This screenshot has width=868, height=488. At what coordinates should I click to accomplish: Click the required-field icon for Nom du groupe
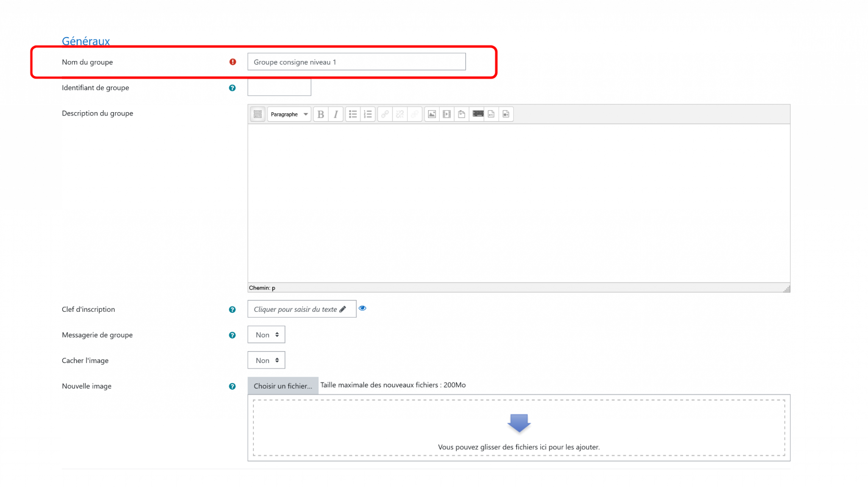pos(233,62)
